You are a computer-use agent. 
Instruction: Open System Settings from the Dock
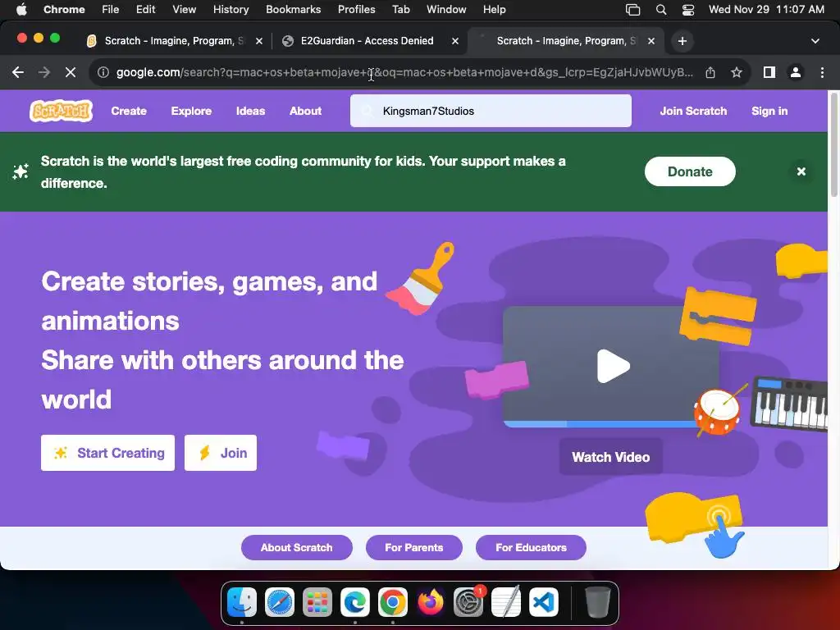[x=468, y=602]
